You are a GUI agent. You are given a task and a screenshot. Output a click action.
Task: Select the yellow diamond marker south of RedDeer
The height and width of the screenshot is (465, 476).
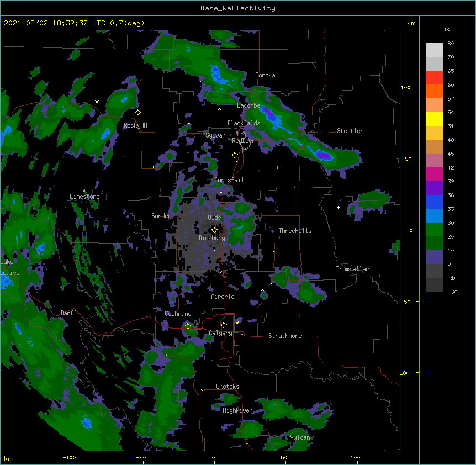click(235, 155)
